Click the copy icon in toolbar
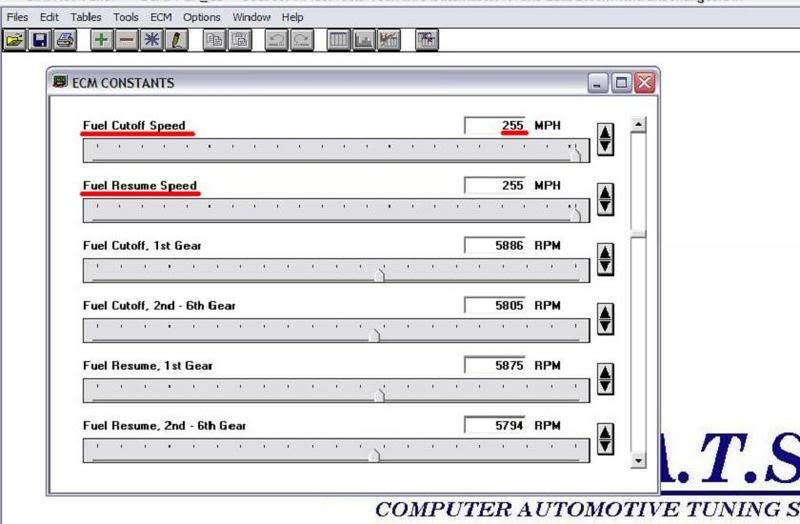This screenshot has width=800, height=524. point(214,41)
